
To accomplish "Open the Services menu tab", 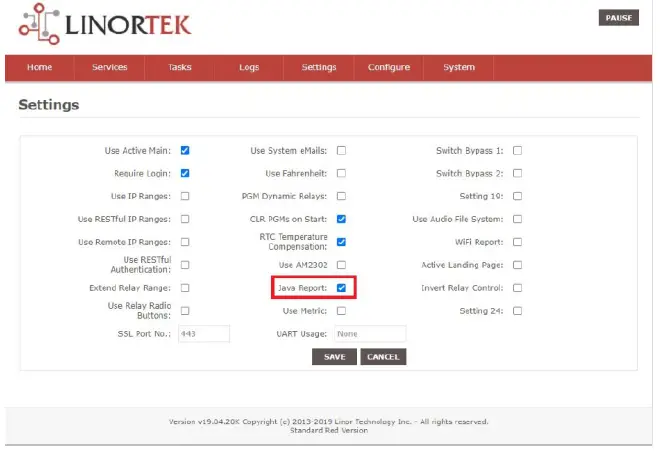I will 109,67.
